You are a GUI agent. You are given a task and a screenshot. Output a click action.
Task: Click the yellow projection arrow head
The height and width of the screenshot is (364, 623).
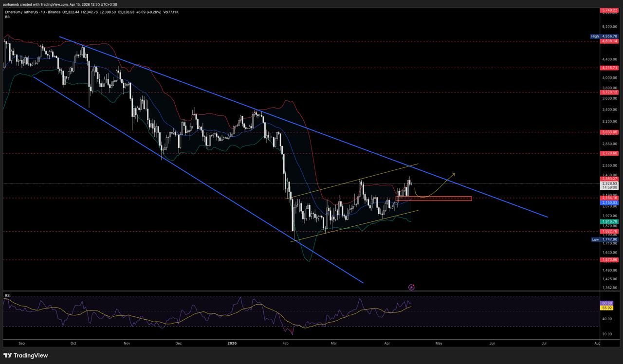454,174
